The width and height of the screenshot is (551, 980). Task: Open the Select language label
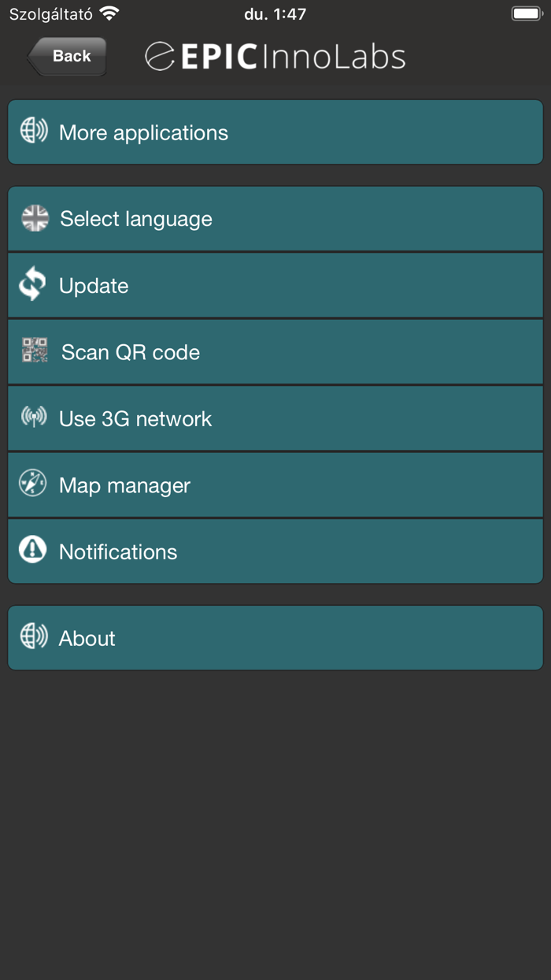(136, 219)
